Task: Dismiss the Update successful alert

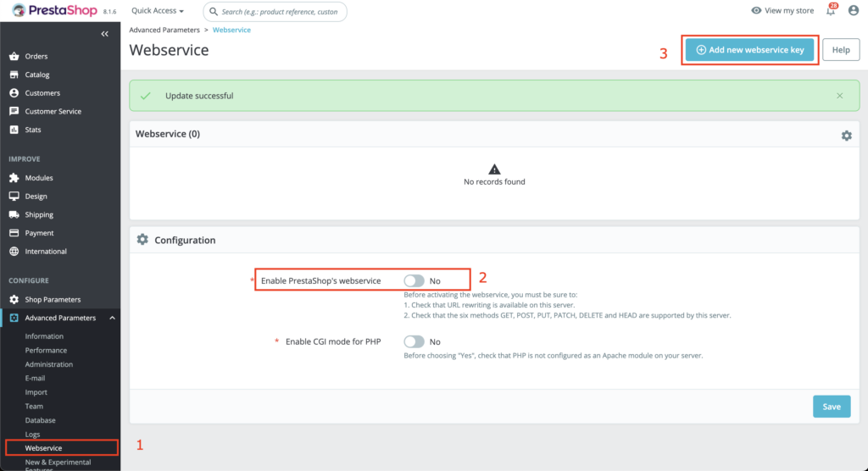Action: tap(840, 96)
